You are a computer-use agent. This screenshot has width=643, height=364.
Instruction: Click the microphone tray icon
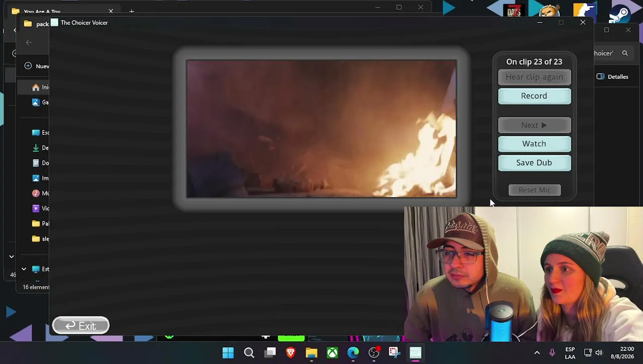pos(552,353)
